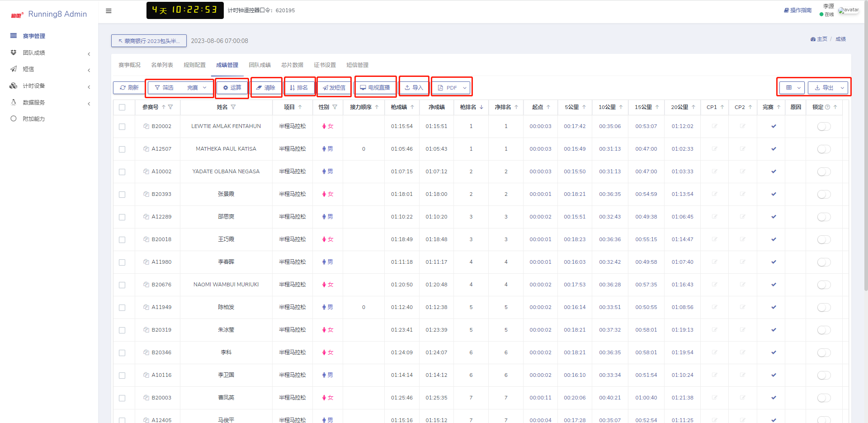This screenshot has width=868, height=423.
Task: Click the 蒙商银行 event name button
Action: 149,41
